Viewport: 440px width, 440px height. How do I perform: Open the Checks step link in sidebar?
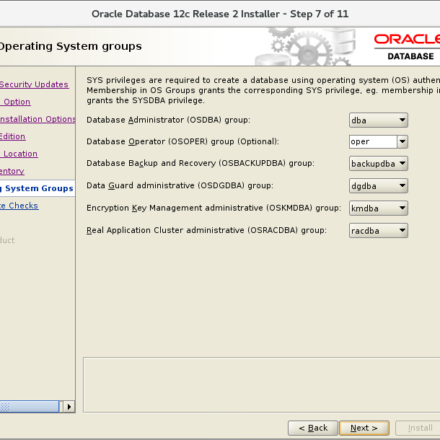point(19,206)
